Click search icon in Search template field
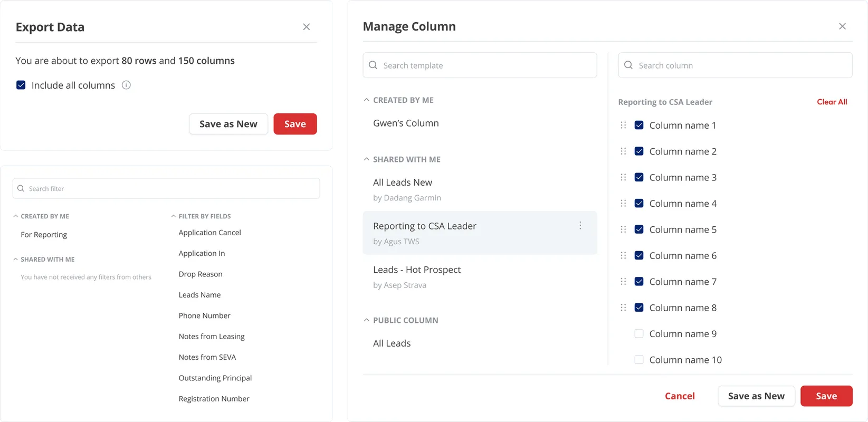The height and width of the screenshot is (422, 868). pos(373,65)
